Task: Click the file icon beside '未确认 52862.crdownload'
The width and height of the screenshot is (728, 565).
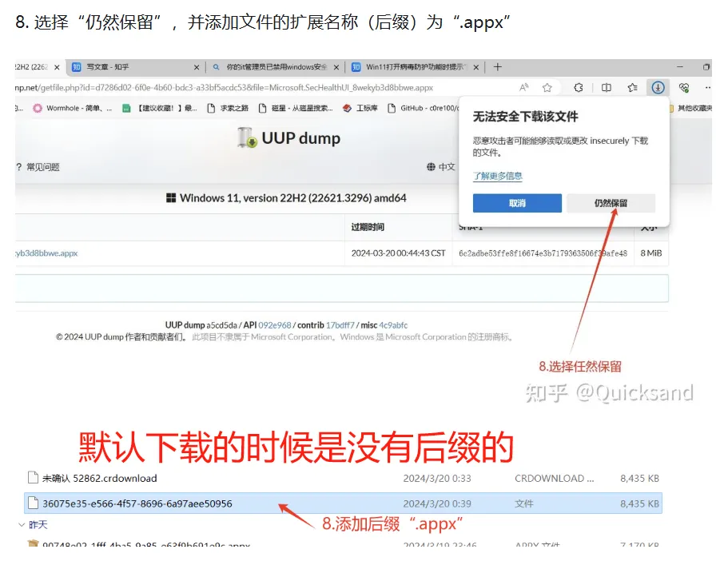Action: [33, 478]
